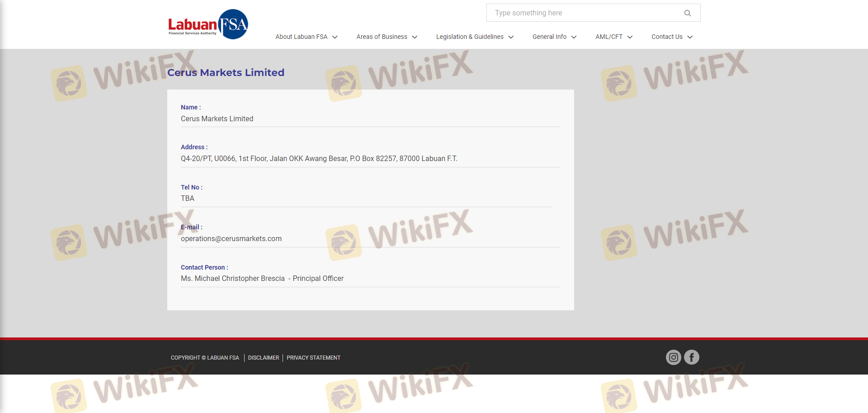The height and width of the screenshot is (413, 868).
Task: Expand the chevron beside Contact Us
Action: tap(690, 37)
